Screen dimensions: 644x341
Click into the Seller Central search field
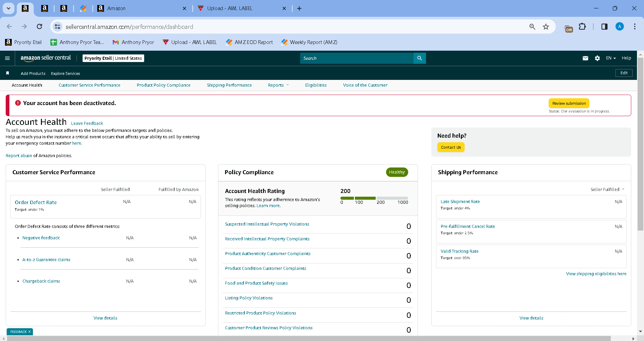[357, 58]
